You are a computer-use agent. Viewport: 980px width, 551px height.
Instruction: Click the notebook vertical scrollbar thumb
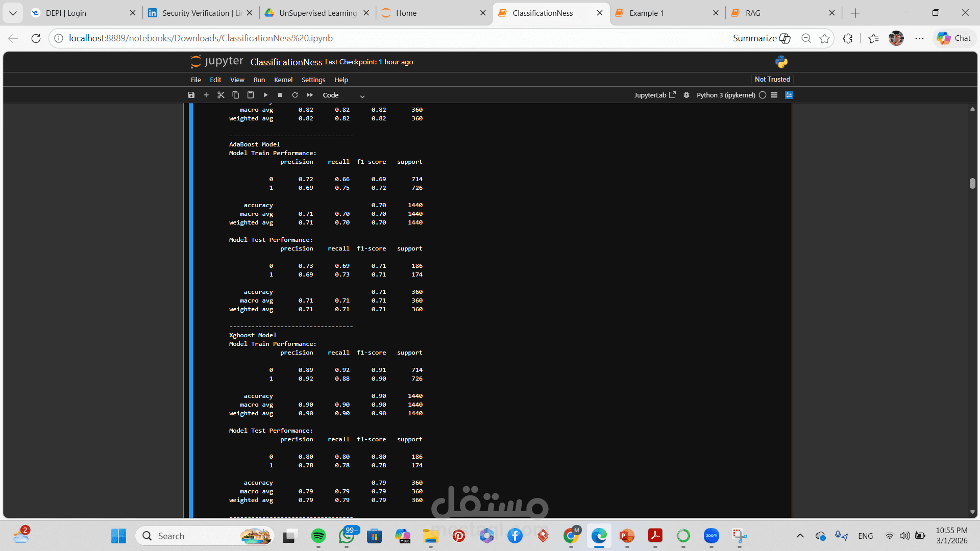pos(972,183)
